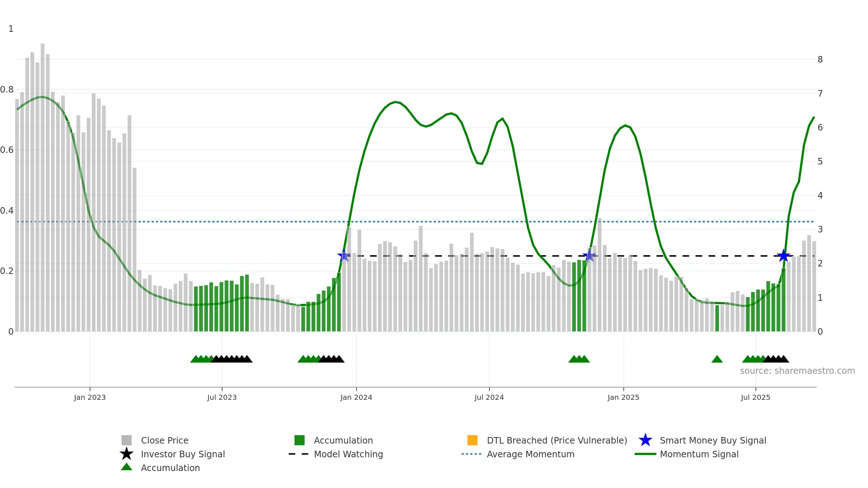868x488 pixels.
Task: Click the Jul 2024 axis label
Action: coord(489,397)
